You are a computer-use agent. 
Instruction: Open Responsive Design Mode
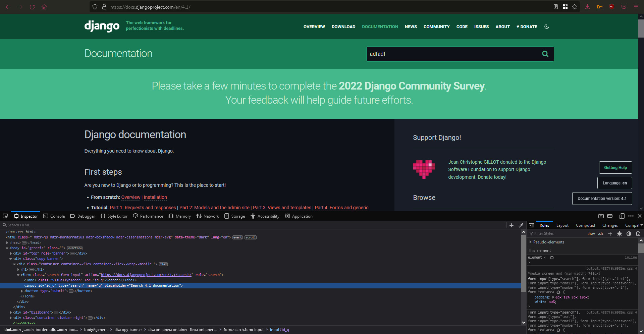(x=622, y=216)
